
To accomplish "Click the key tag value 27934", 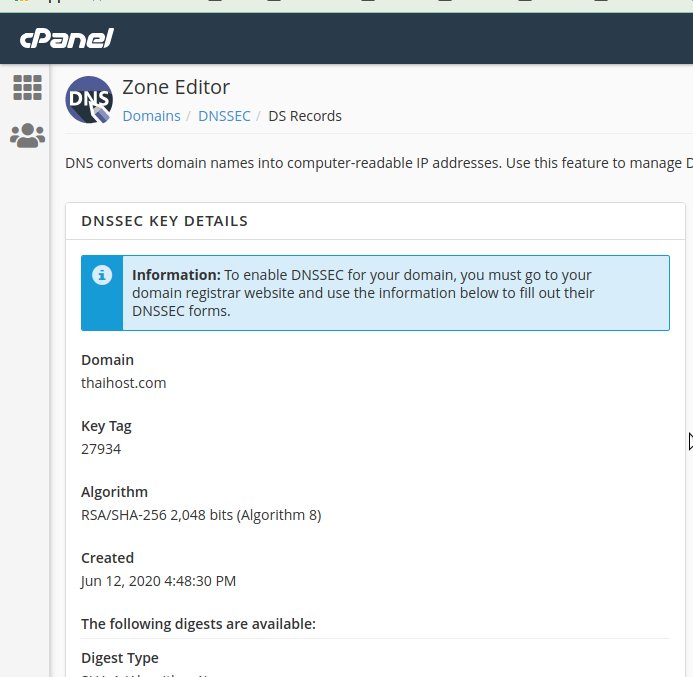I will [x=101, y=449].
